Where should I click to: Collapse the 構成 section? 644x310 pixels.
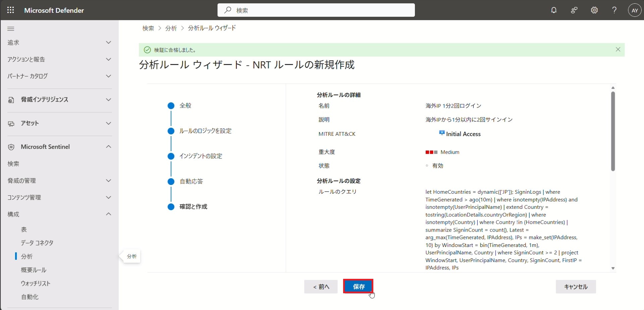pyautogui.click(x=108, y=214)
